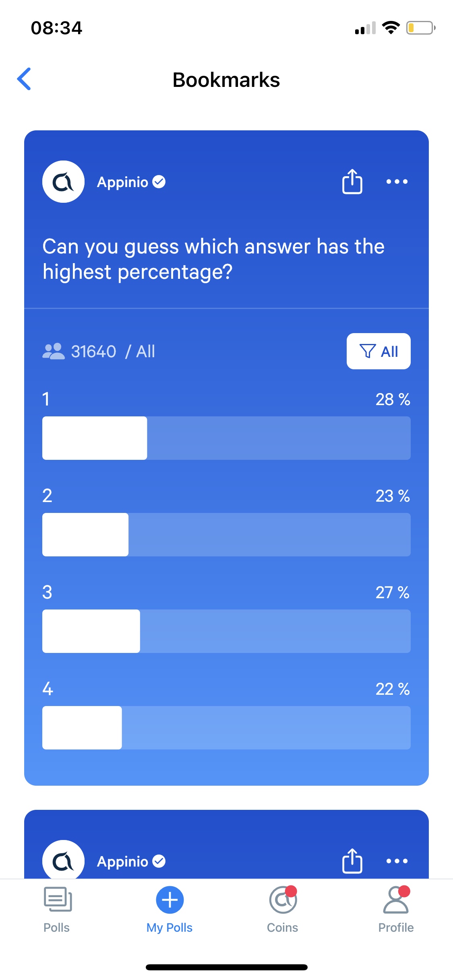Open the Appinio profile on second poll

(63, 860)
